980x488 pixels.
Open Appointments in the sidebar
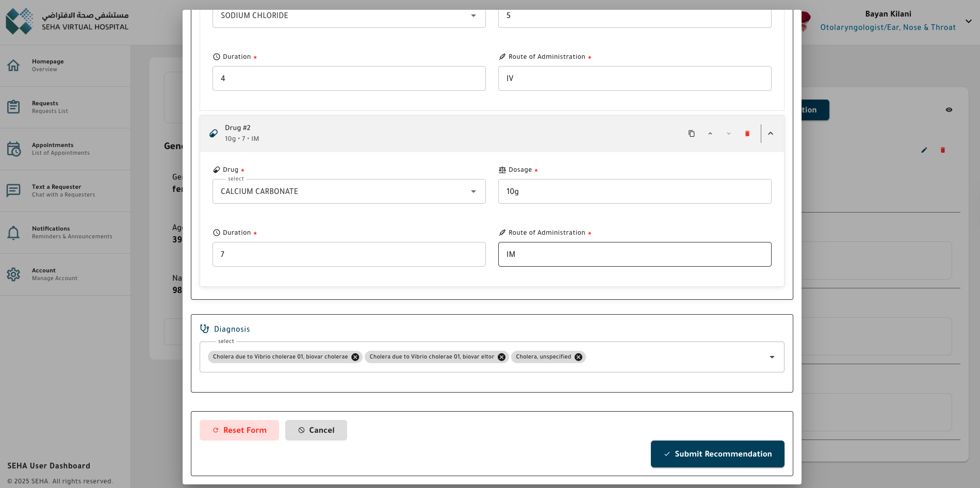(60, 149)
